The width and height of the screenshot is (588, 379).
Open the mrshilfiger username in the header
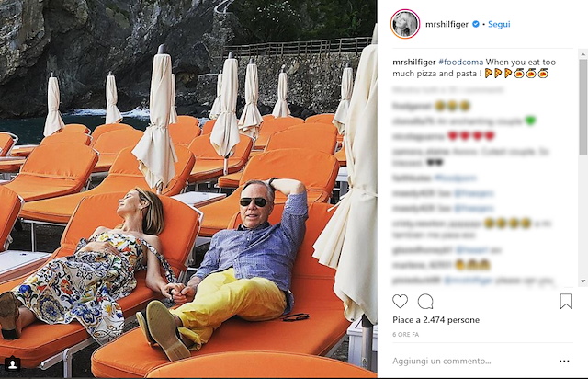[447, 24]
